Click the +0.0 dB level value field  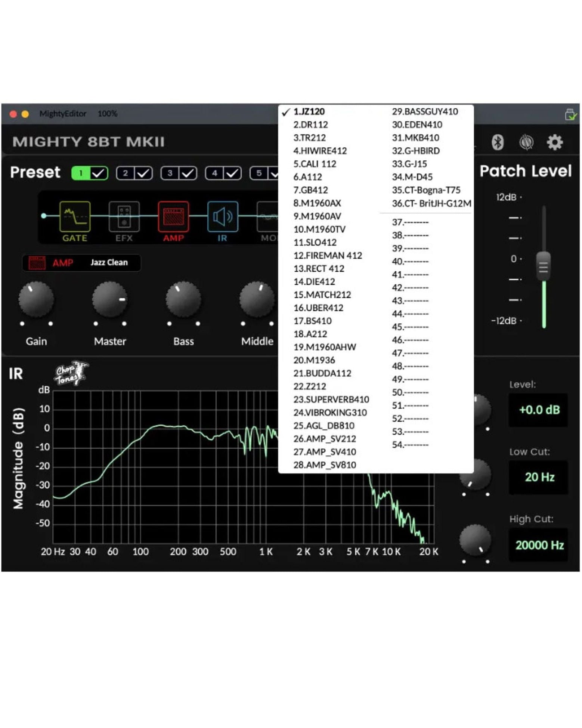pos(538,410)
